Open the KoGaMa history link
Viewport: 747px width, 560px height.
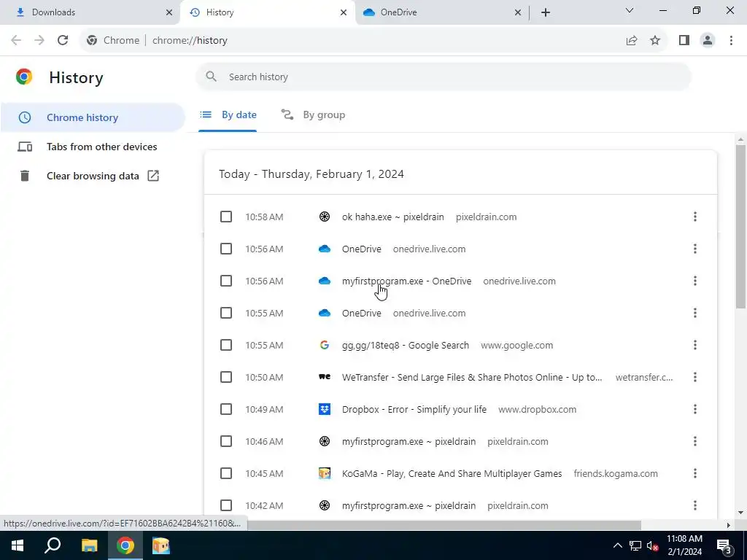click(x=452, y=473)
